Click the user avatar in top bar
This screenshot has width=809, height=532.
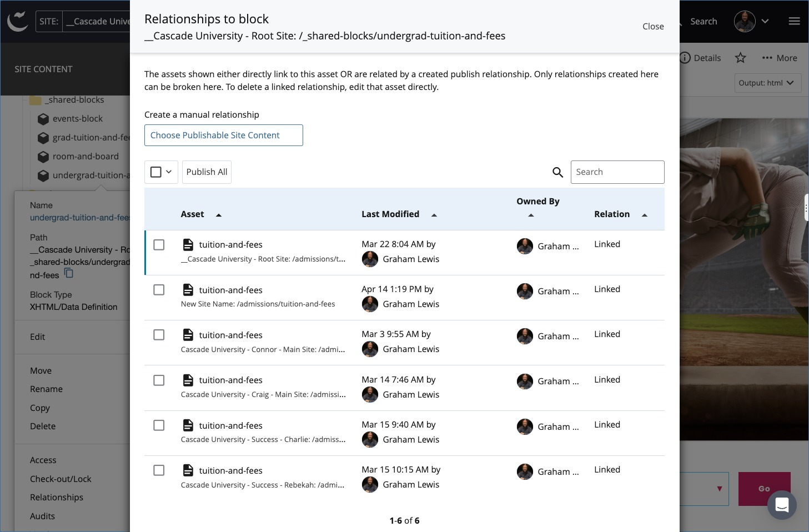tap(745, 21)
